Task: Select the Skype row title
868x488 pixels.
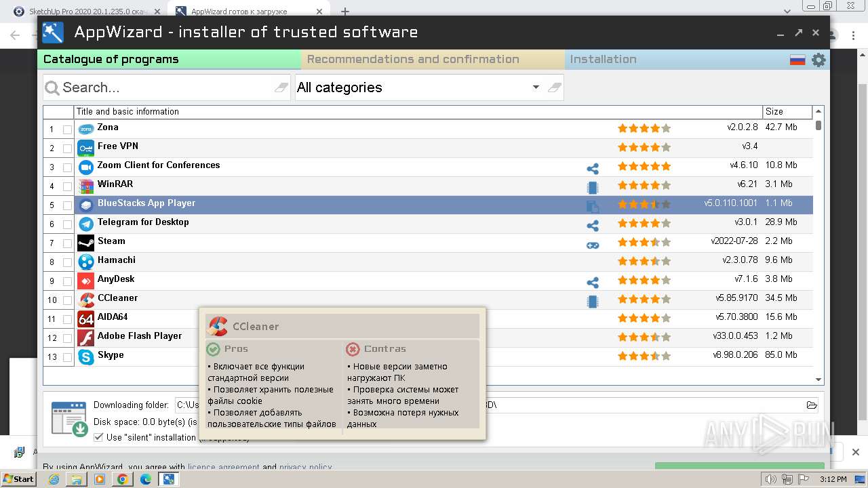Action: click(x=111, y=355)
